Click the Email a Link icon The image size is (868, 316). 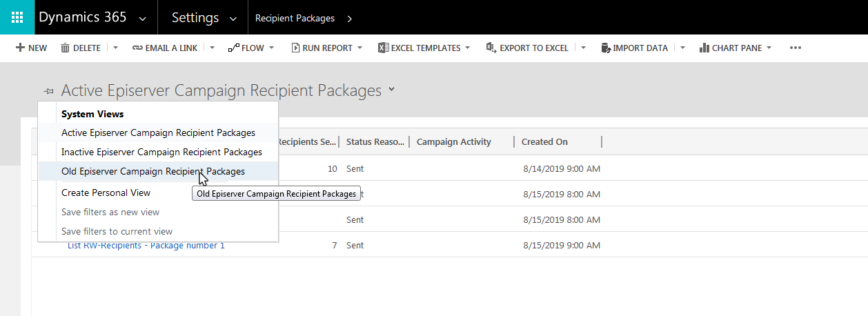(x=137, y=48)
